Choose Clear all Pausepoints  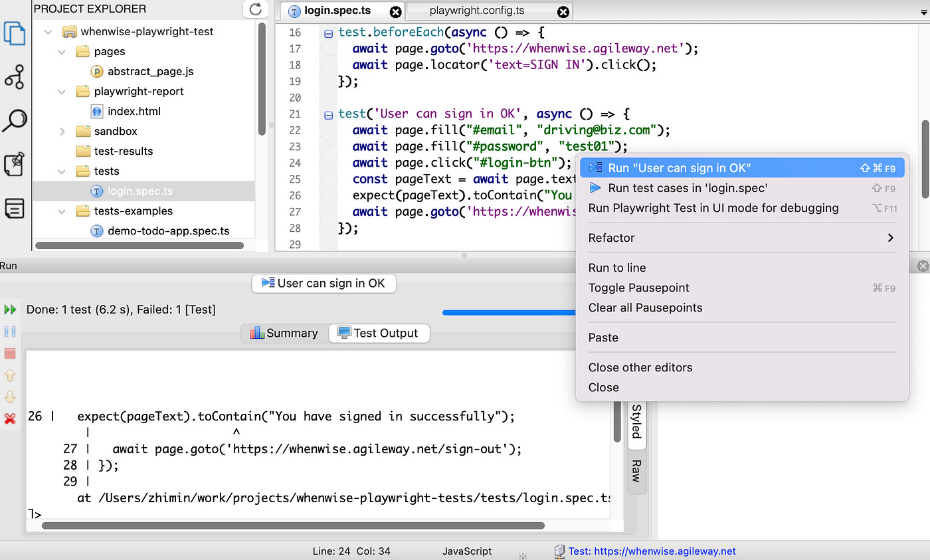pyautogui.click(x=742, y=308)
